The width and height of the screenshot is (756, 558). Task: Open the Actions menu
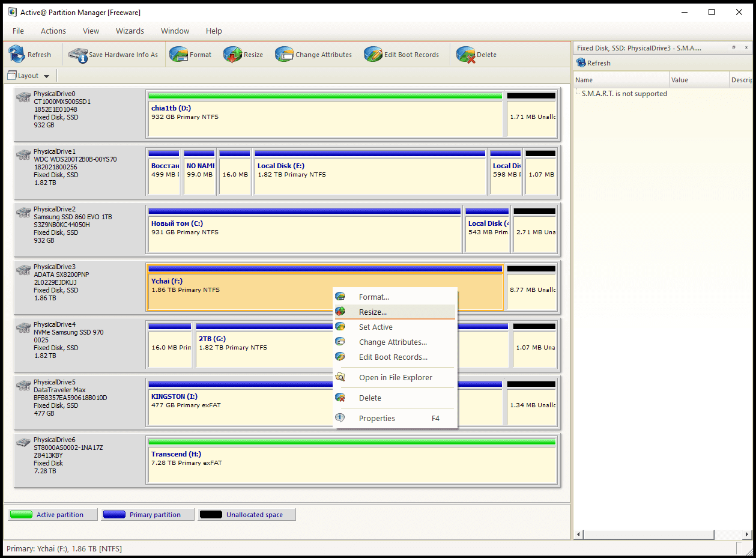tap(53, 31)
